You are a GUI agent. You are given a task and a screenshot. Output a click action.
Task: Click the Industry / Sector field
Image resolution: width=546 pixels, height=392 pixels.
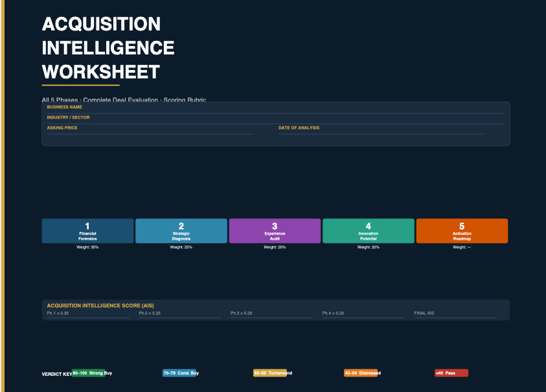pos(275,119)
